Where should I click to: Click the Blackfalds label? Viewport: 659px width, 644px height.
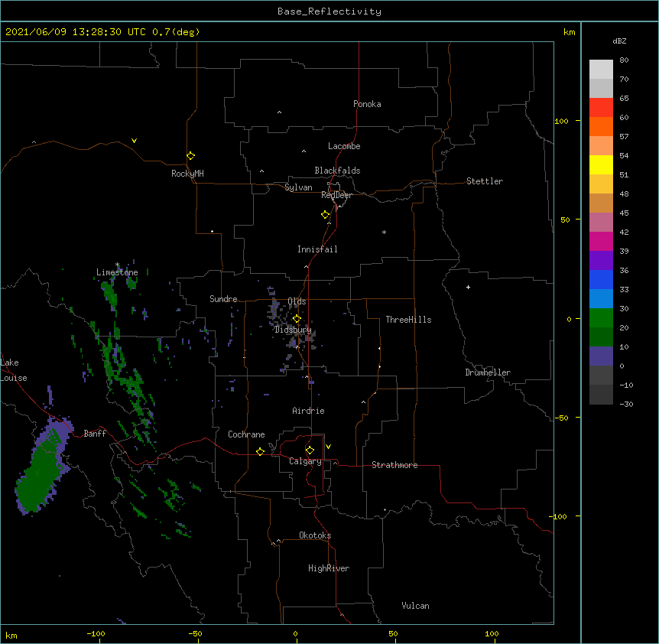click(337, 171)
